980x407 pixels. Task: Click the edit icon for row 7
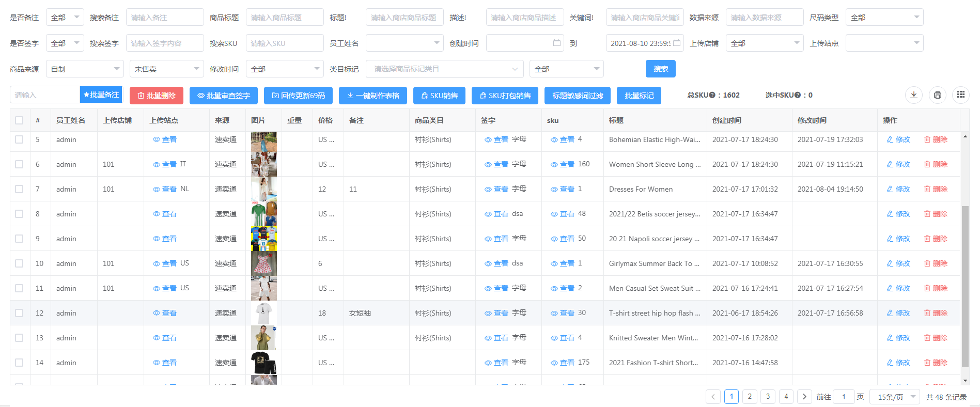[x=890, y=189]
